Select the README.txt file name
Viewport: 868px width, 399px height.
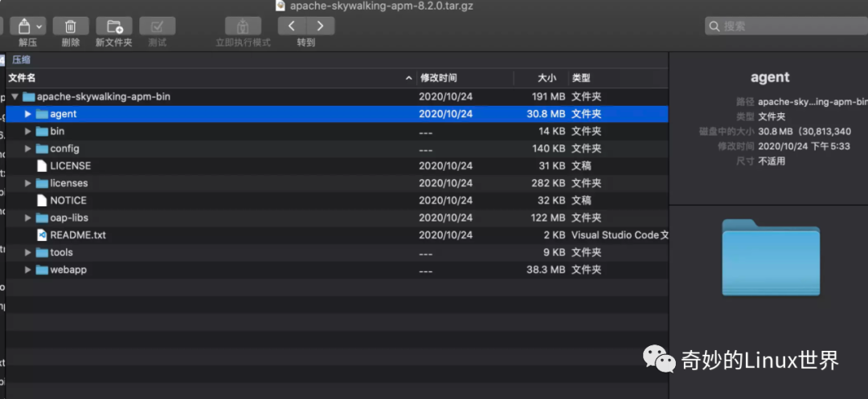[77, 235]
